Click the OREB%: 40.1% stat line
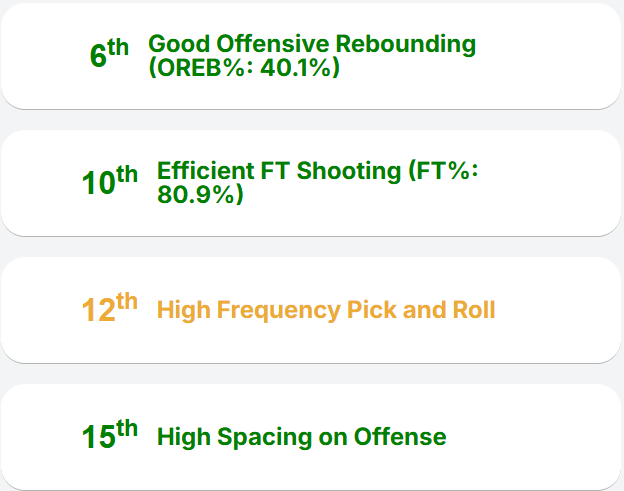 pyautogui.click(x=244, y=68)
